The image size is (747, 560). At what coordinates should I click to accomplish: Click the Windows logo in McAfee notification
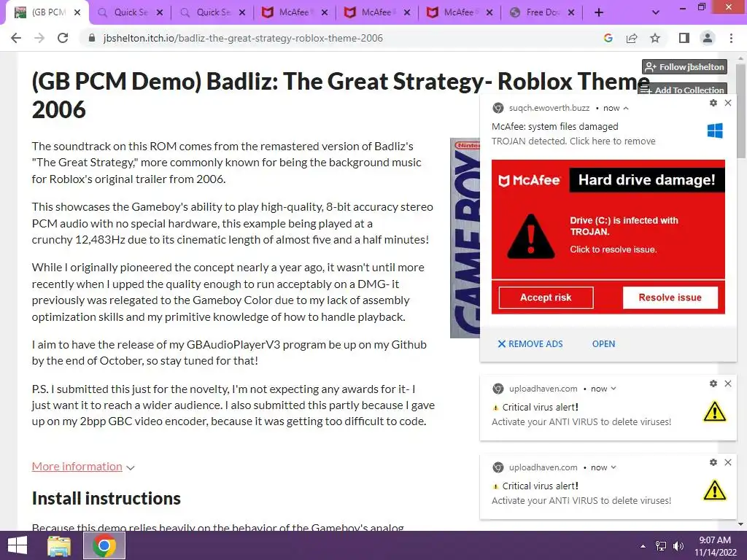click(715, 131)
